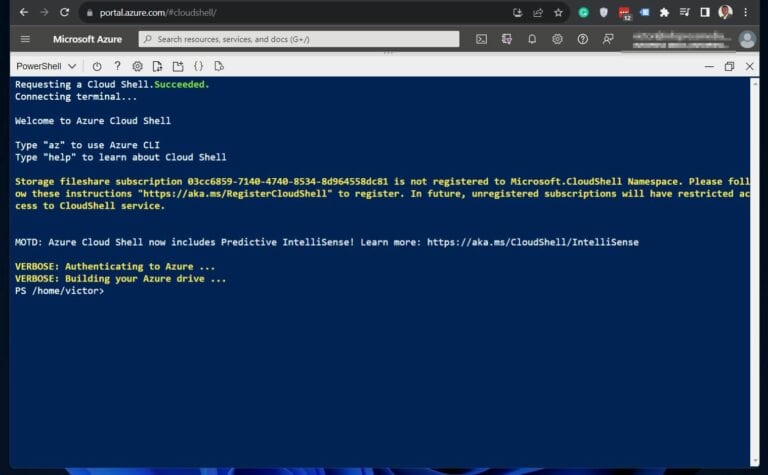Go back with the browser back arrow
The height and width of the screenshot is (475, 768).
[x=24, y=12]
